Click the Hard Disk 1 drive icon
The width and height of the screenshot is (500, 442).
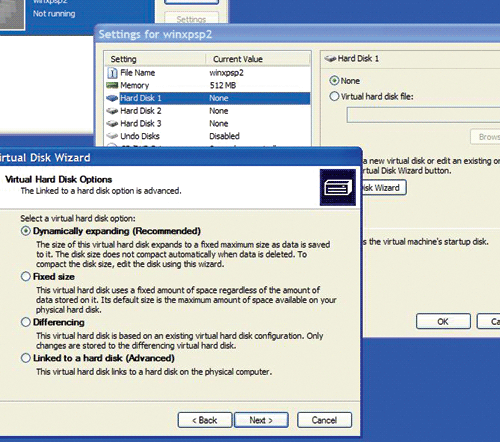pyautogui.click(x=112, y=98)
